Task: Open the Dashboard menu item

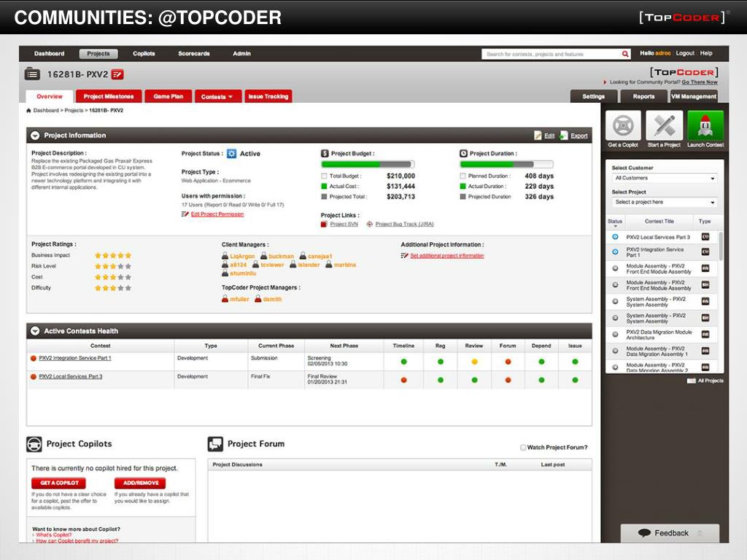Action: tap(49, 53)
